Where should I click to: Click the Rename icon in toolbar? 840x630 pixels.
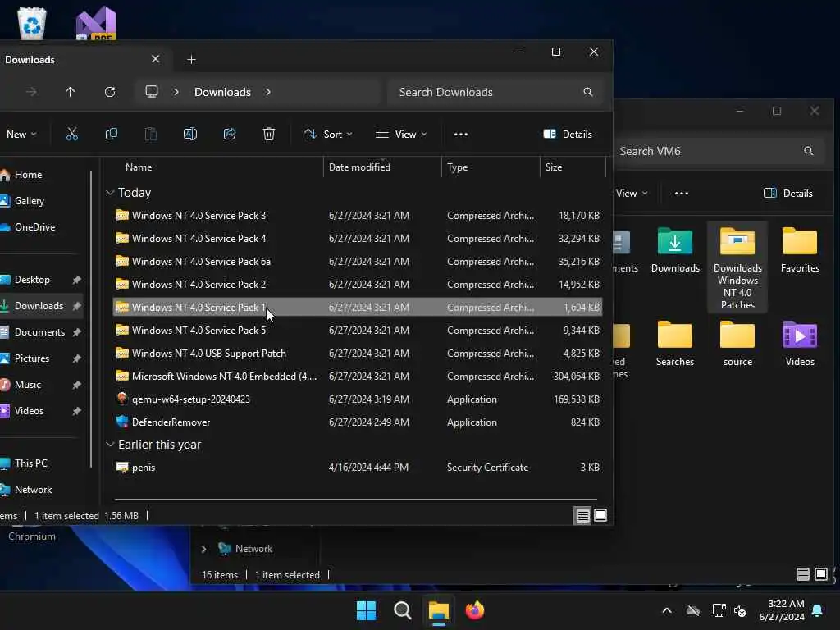coord(190,134)
